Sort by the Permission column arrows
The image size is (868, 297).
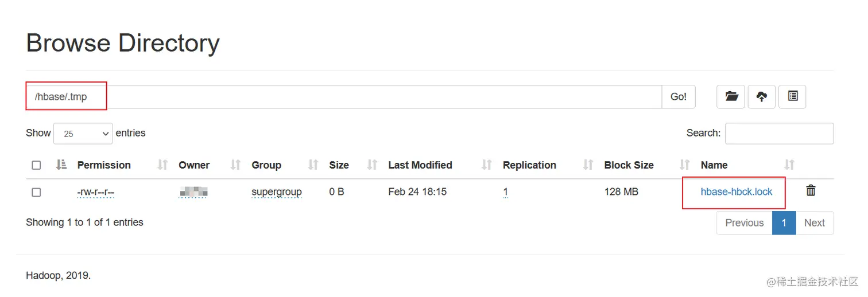coord(162,165)
